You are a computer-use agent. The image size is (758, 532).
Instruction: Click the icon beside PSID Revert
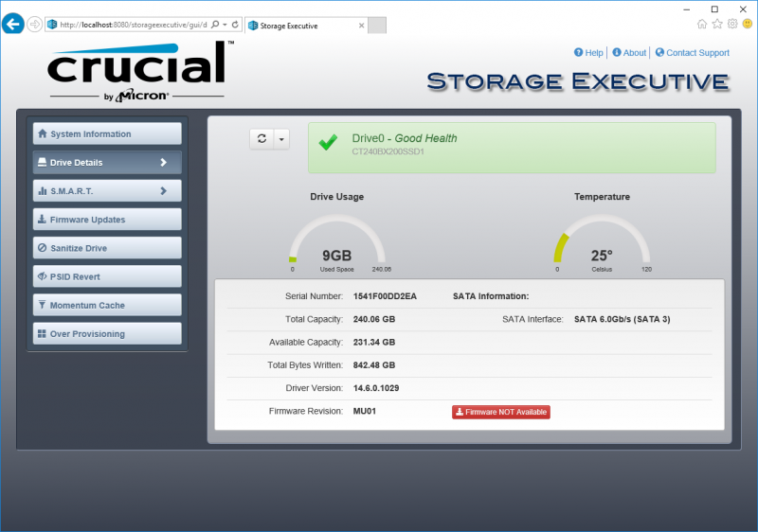pos(43,276)
